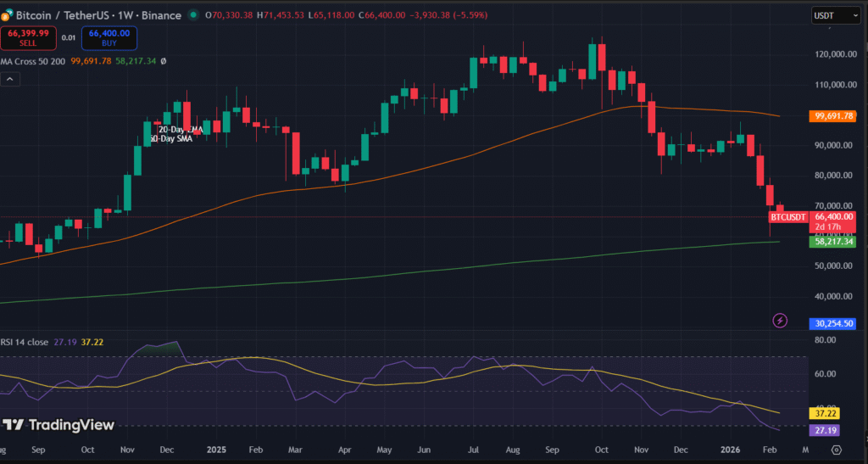The image size is (868, 464).
Task: Click the blue 30,254.50 price axis label
Action: pos(832,323)
